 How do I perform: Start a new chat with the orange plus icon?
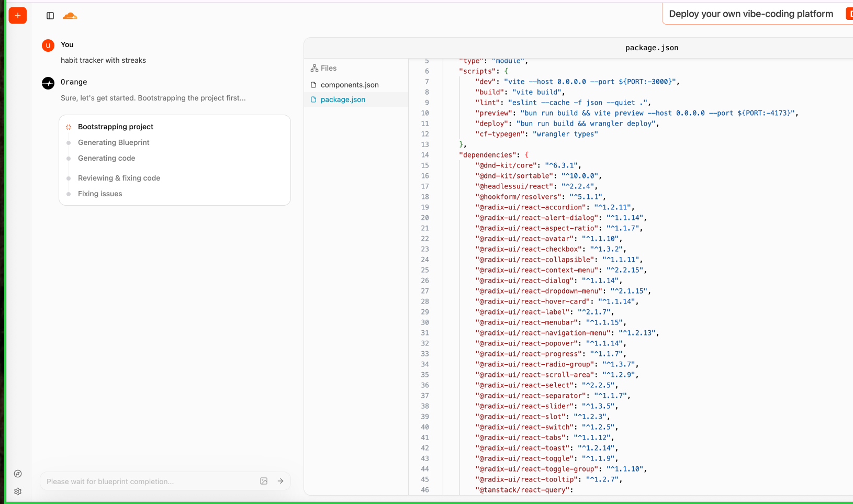(x=17, y=15)
